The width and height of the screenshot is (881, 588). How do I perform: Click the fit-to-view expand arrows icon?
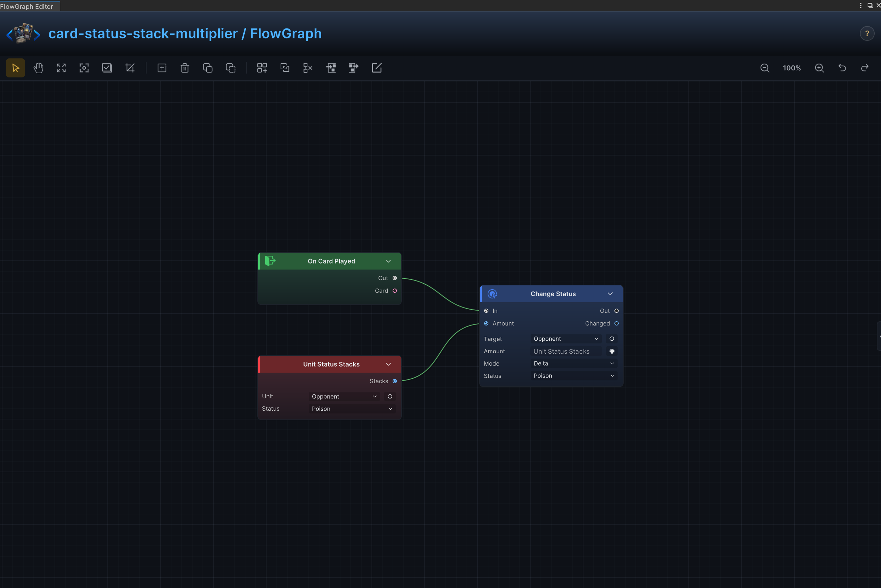61,68
